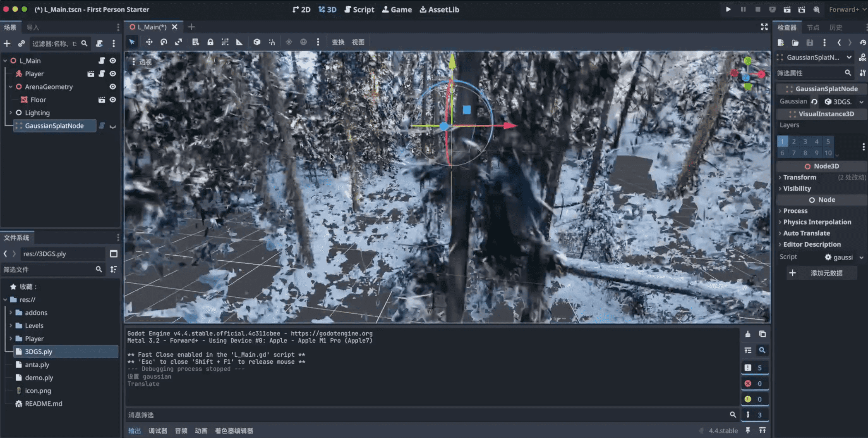This screenshot has width=868, height=438.
Task: Copy the output log contents
Action: pyautogui.click(x=762, y=334)
